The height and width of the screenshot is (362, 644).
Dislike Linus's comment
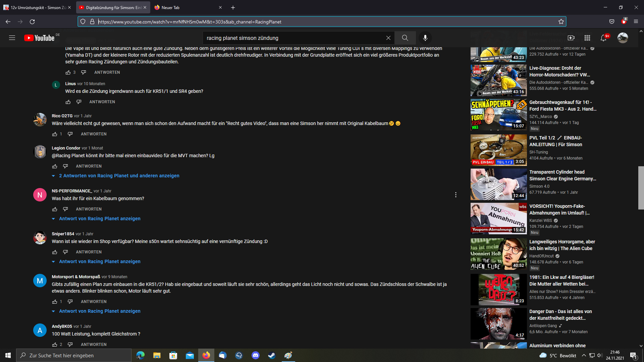79,102
